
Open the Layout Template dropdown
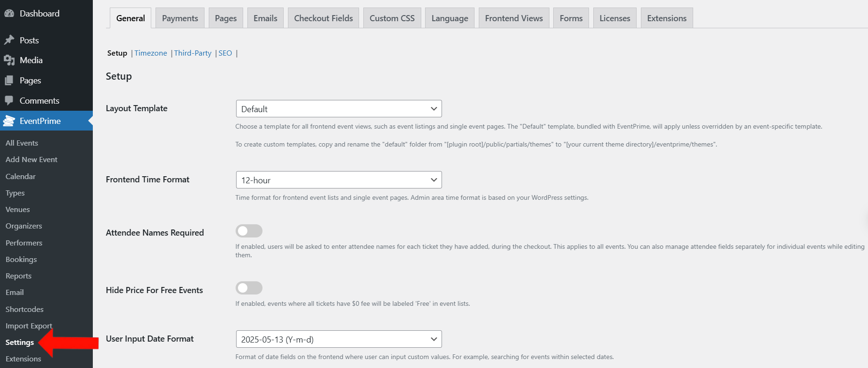(339, 109)
